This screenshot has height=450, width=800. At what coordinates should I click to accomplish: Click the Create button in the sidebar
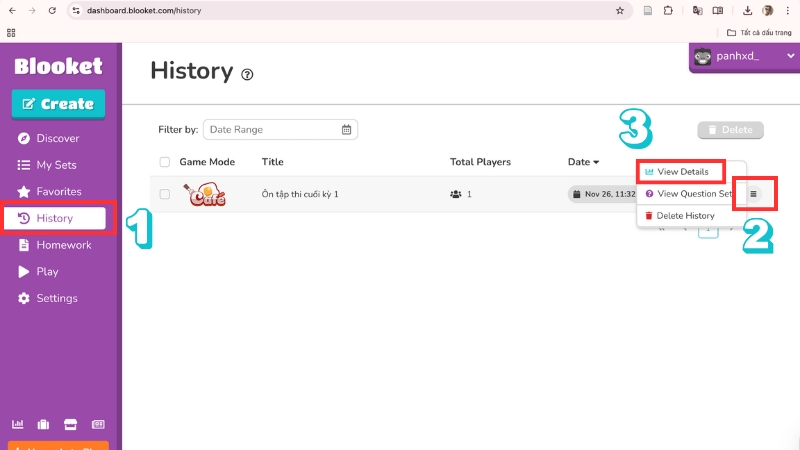click(58, 104)
